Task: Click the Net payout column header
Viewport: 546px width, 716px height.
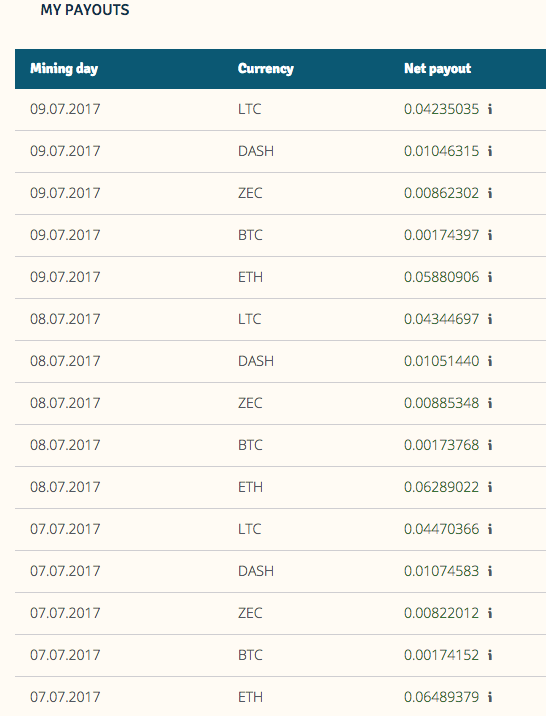Action: pos(437,69)
